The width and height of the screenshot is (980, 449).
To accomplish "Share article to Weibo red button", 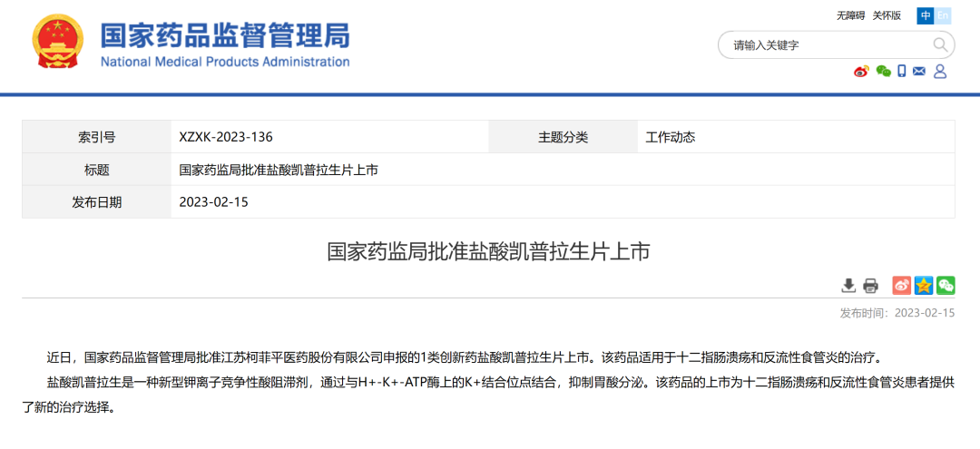I will click(901, 286).
